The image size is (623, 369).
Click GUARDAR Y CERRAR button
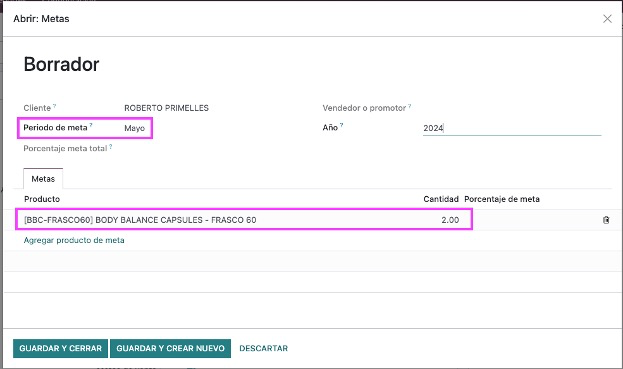60,348
